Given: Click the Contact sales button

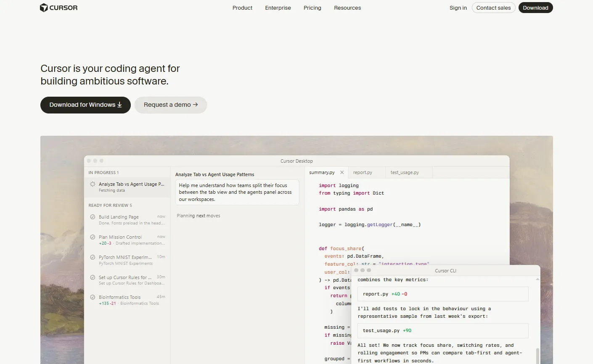Looking at the screenshot, I should click(494, 8).
